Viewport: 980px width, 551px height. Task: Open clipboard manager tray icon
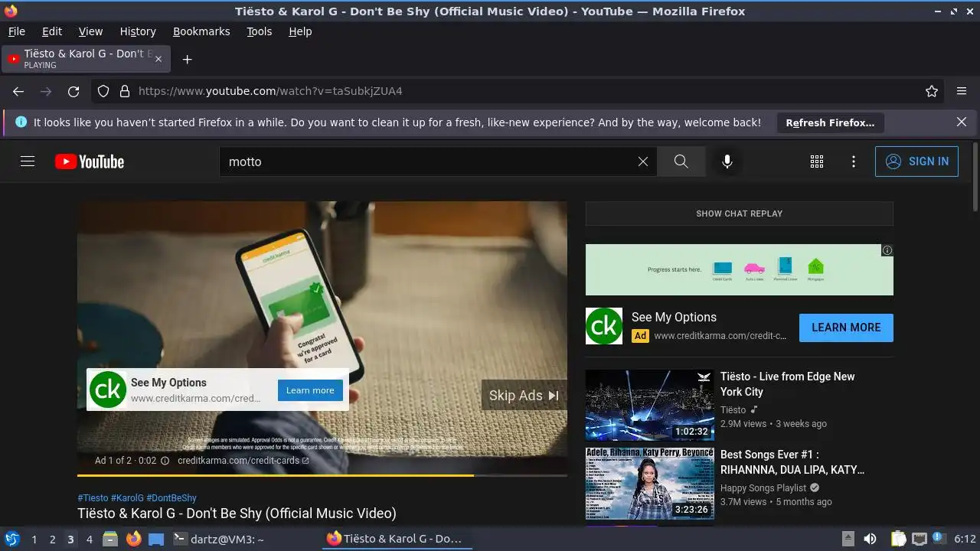899,539
